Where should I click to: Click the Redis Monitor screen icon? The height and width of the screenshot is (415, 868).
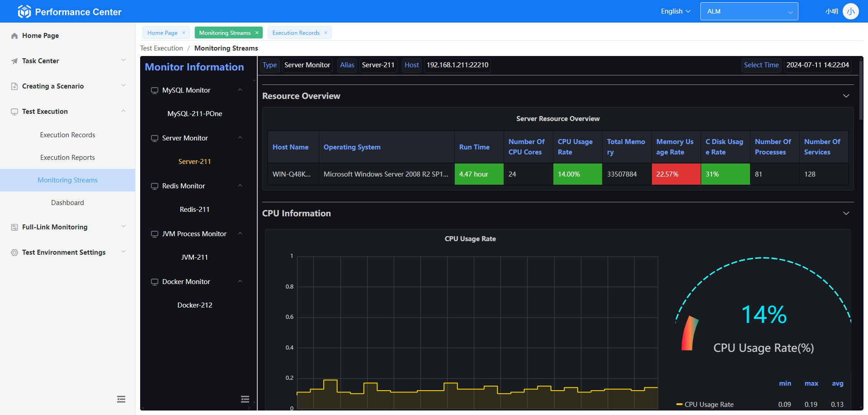(x=155, y=186)
